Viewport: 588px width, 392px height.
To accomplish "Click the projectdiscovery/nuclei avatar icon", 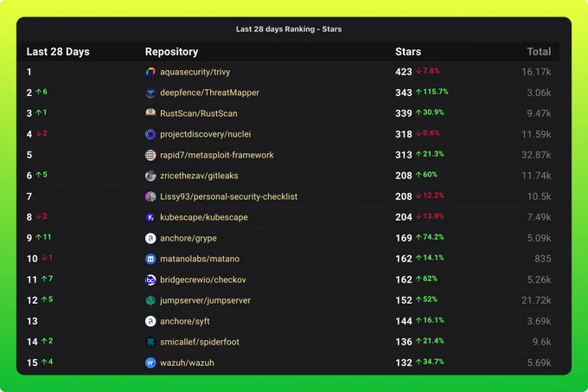I will (150, 134).
